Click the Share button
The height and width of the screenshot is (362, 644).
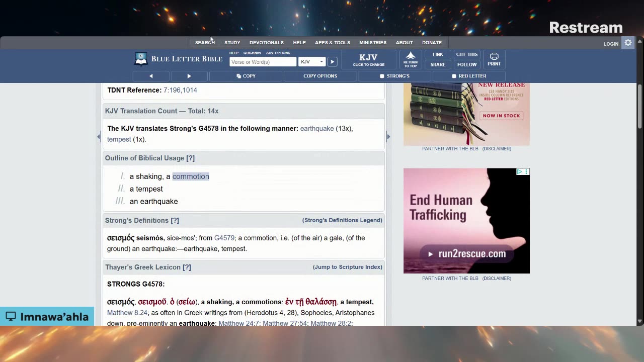click(438, 64)
